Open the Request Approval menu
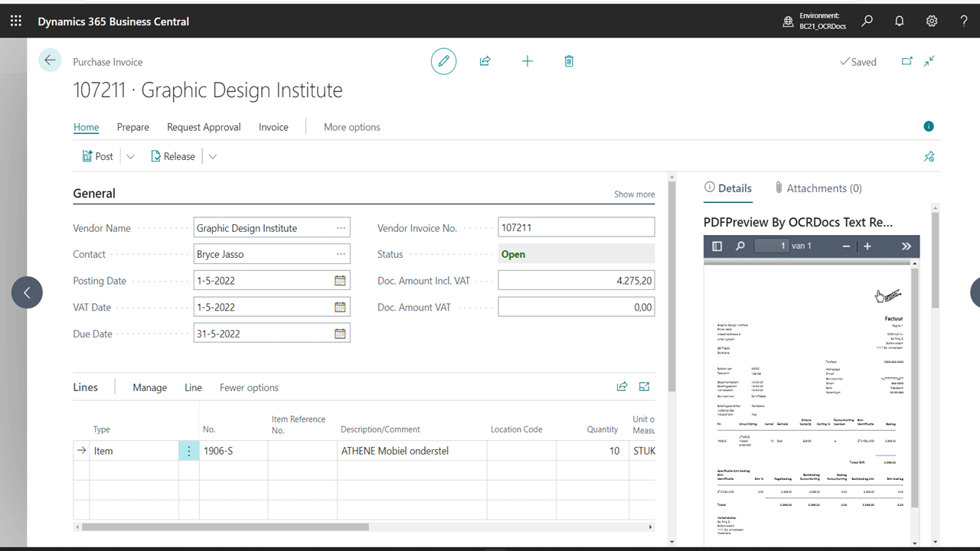980x551 pixels. point(204,127)
